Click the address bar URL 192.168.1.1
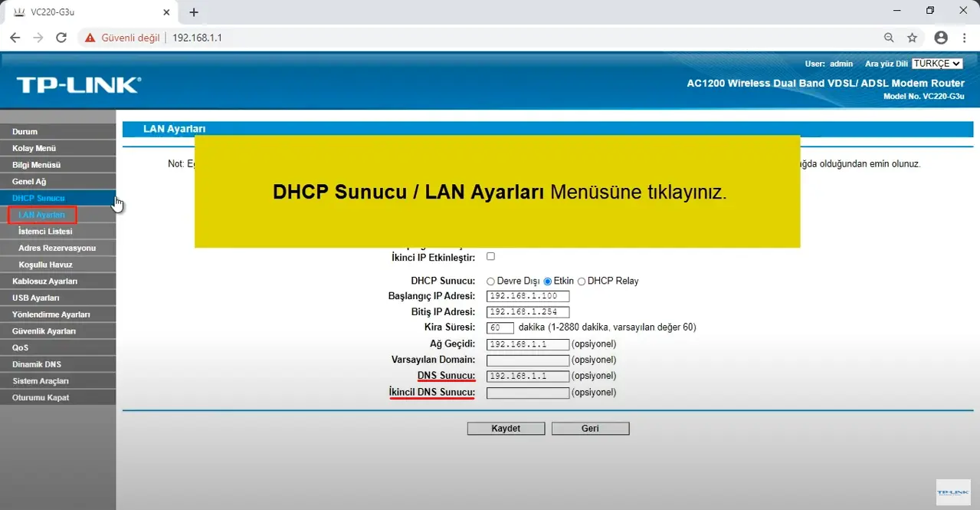The width and height of the screenshot is (980, 510). [197, 38]
